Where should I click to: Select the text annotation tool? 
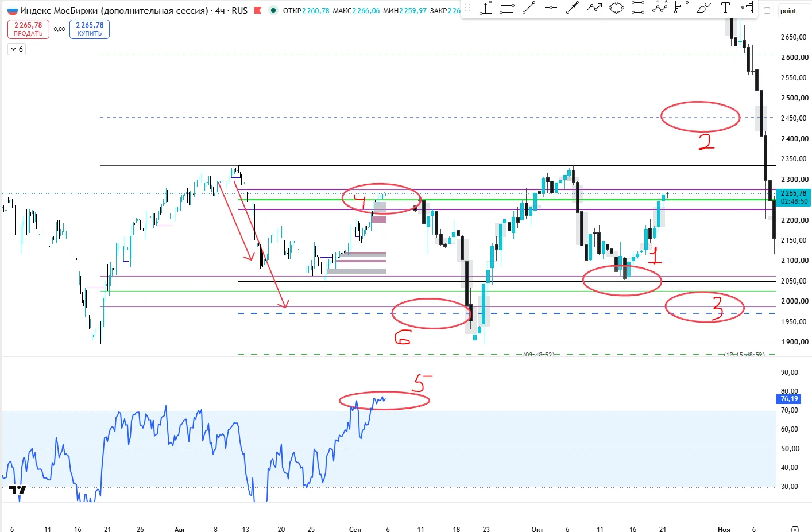pos(725,8)
